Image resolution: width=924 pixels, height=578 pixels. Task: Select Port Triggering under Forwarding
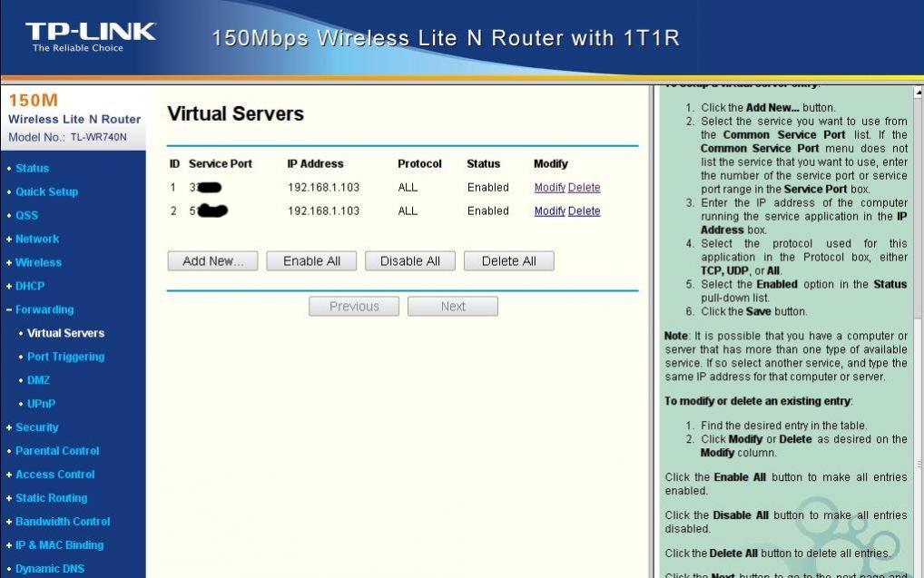click(65, 357)
